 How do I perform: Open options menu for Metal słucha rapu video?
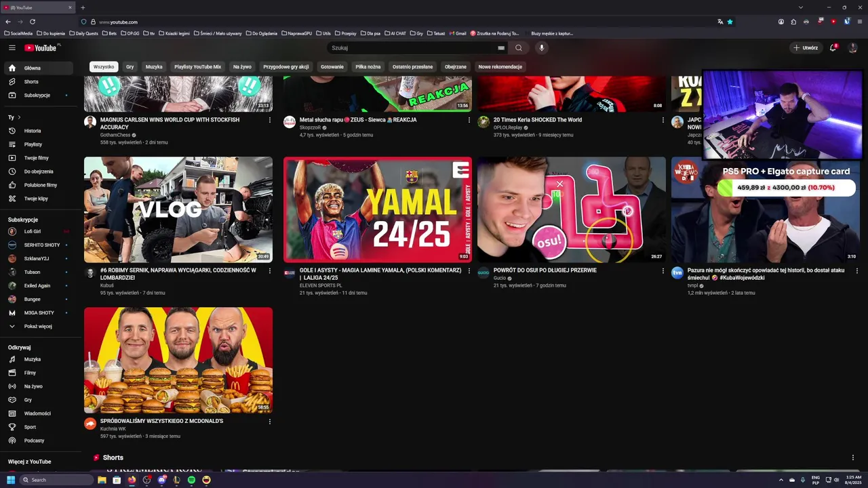click(x=469, y=120)
